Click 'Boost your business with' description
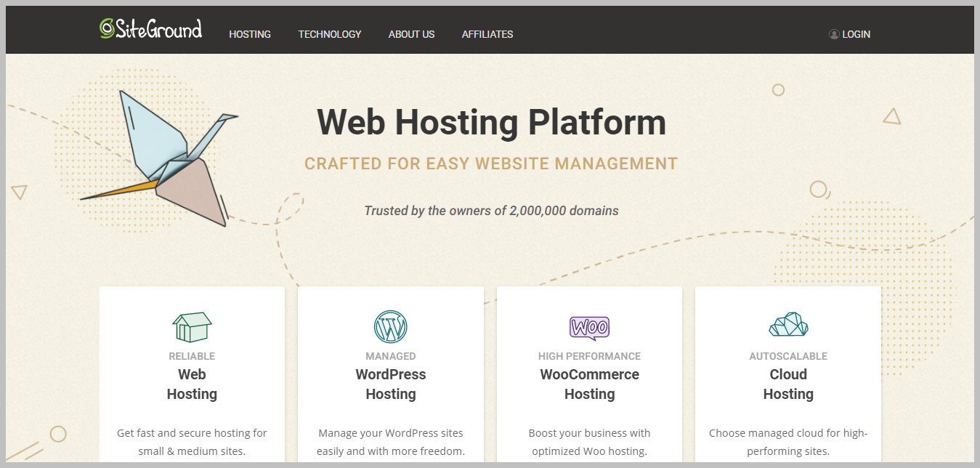 (x=589, y=442)
